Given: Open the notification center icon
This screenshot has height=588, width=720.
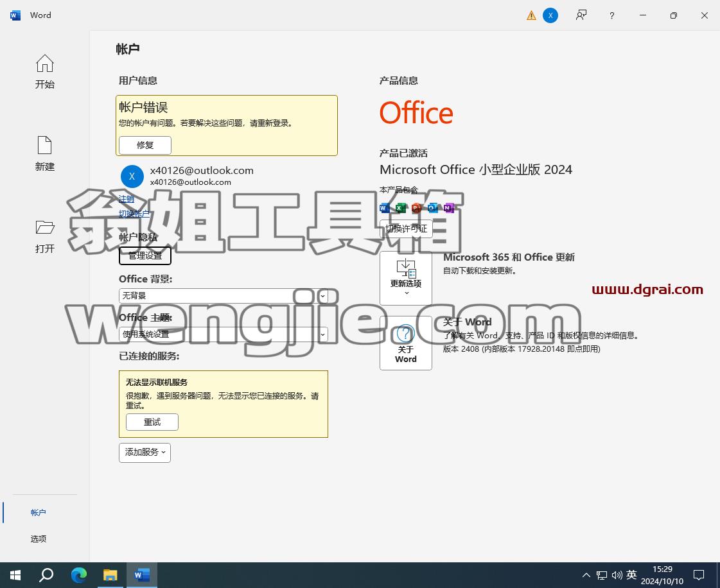Looking at the screenshot, I should pos(699,575).
